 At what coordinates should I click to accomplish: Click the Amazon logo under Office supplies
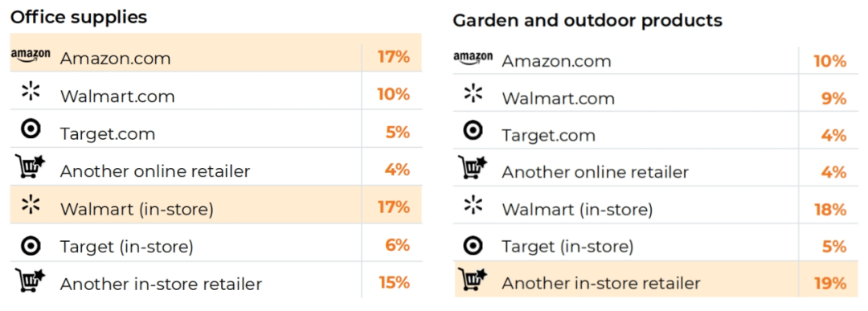coord(31,55)
